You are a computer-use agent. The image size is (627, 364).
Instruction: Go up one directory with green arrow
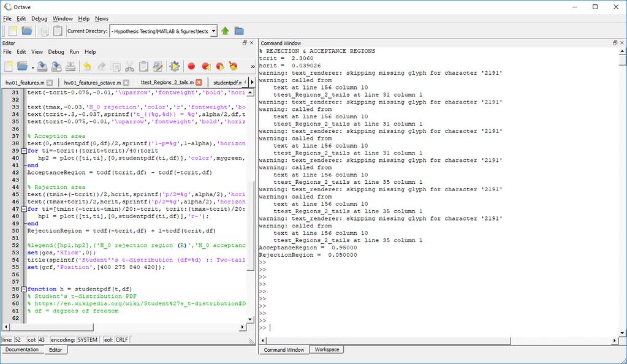point(225,31)
